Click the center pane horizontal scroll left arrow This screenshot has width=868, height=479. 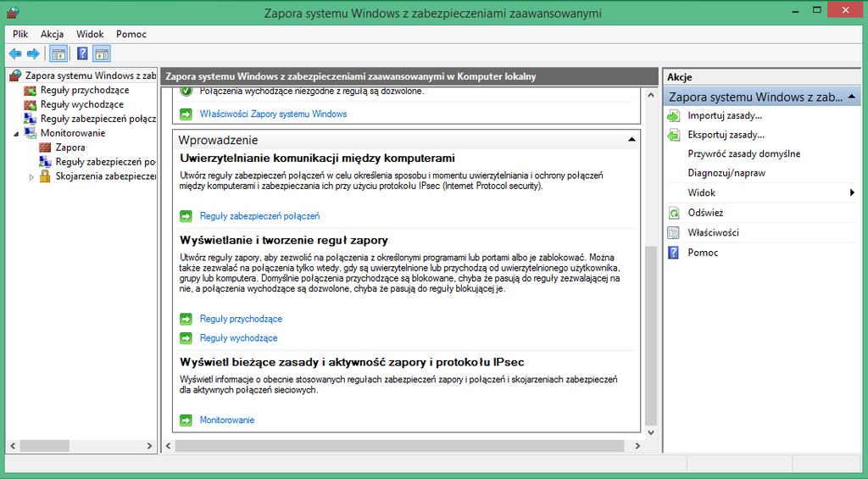pyautogui.click(x=169, y=446)
